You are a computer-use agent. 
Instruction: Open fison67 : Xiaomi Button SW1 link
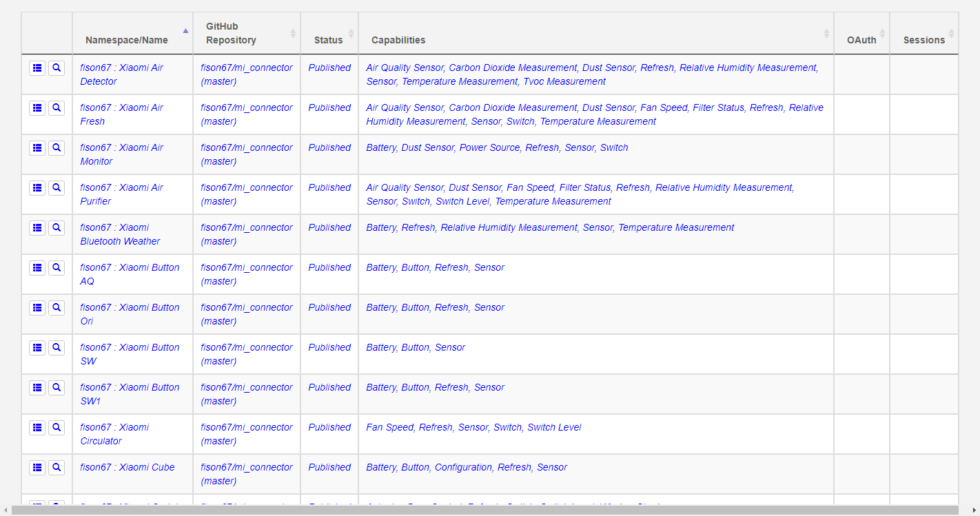point(130,394)
